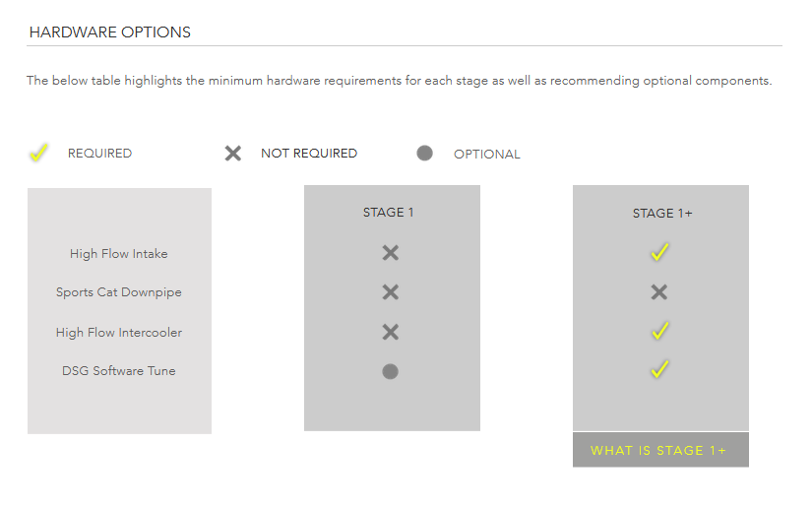This screenshot has width=812, height=507.
Task: Click the gray X NOT REQUIRED legend icon
Action: (x=233, y=154)
